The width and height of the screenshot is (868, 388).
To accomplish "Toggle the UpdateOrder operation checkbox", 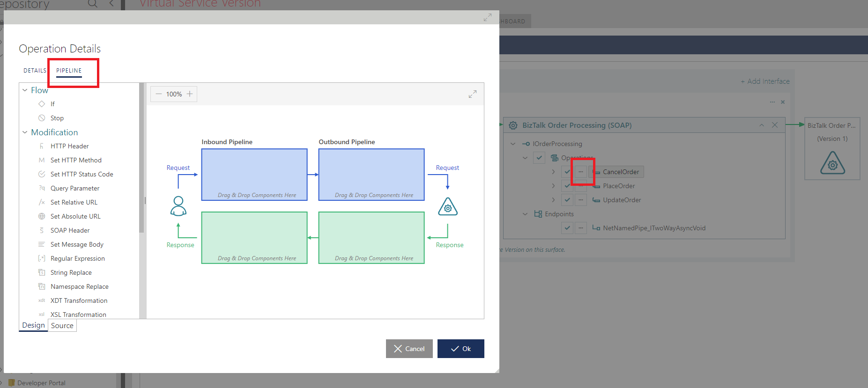I will tap(567, 200).
